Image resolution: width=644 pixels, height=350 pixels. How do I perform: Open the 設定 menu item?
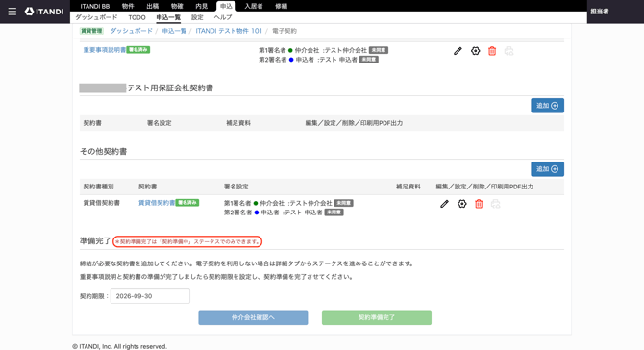tap(197, 17)
